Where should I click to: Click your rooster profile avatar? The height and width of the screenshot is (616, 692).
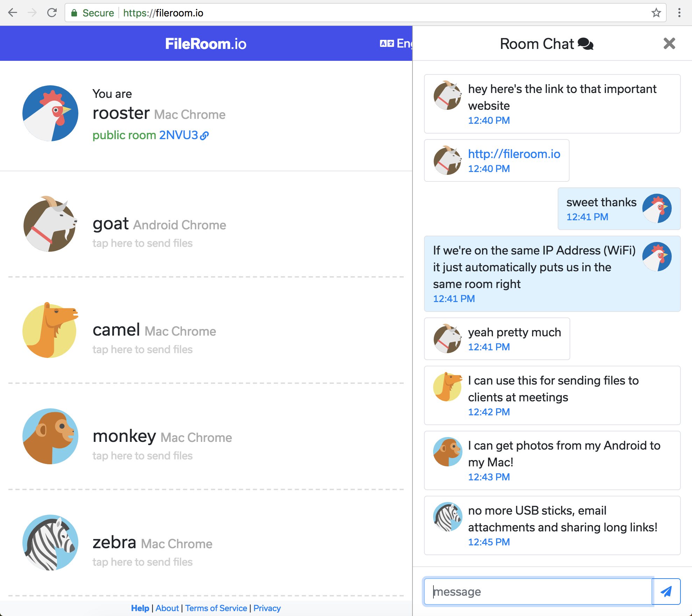tap(50, 113)
